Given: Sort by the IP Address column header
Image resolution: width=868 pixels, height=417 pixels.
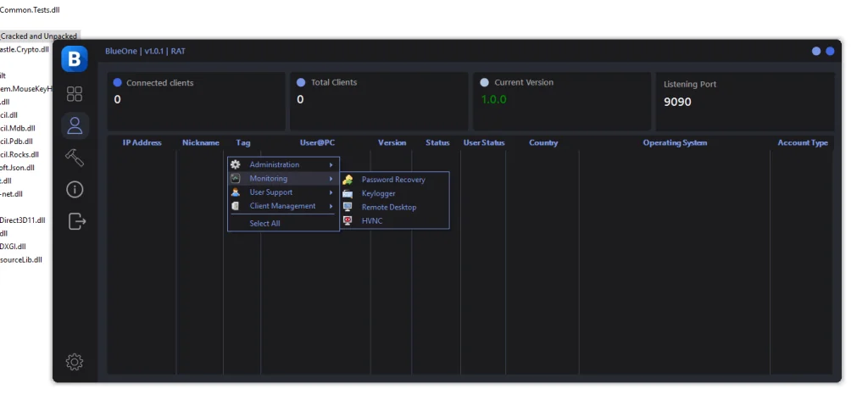Looking at the screenshot, I should point(142,143).
